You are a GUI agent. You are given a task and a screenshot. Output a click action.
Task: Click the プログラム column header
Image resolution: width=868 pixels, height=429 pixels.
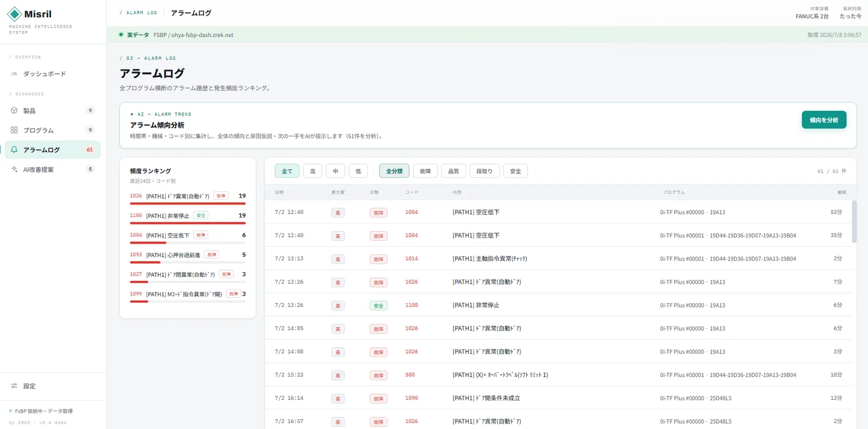[674, 193]
